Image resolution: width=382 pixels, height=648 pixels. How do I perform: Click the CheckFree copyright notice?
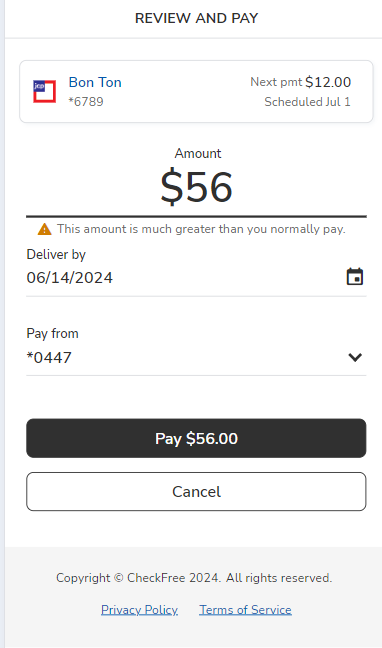194,578
